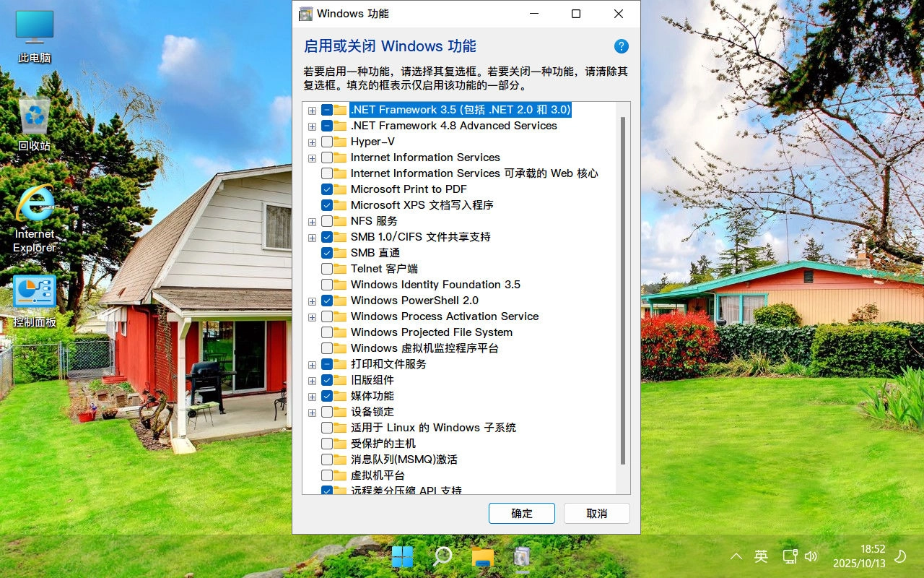Enable the Telnet 客户端 feature
The height and width of the screenshot is (578, 924).
click(x=328, y=269)
